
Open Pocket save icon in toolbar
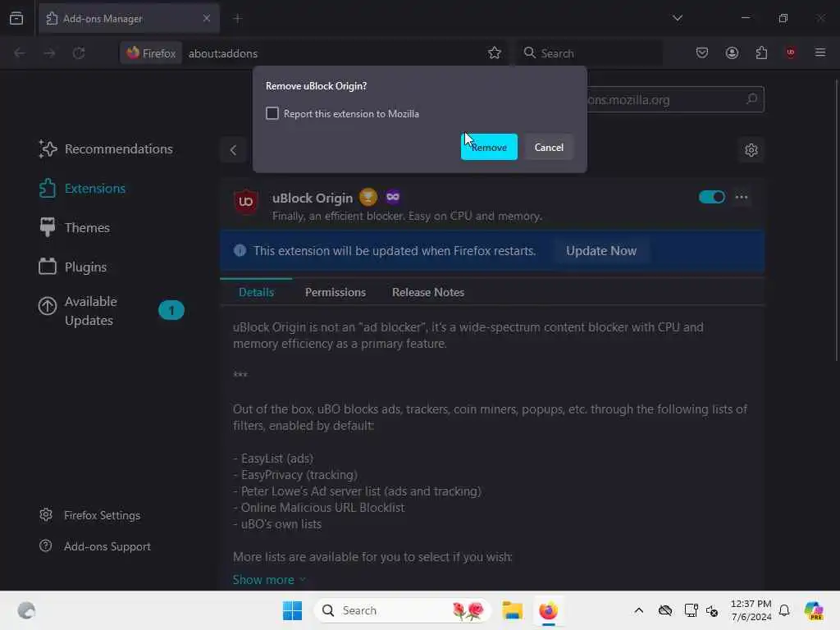[702, 52]
